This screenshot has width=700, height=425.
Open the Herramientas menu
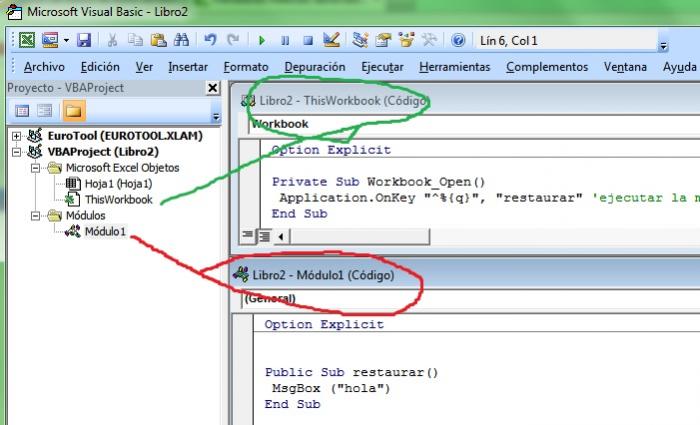(454, 67)
